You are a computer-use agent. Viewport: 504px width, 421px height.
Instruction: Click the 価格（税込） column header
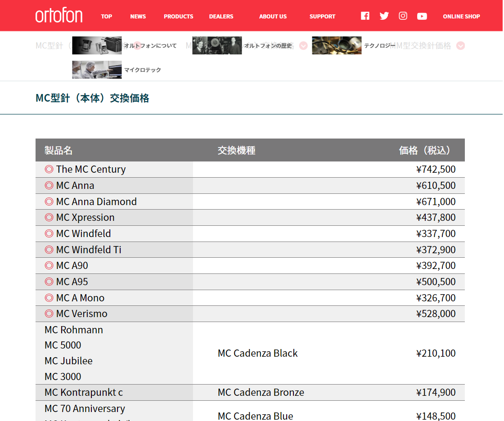(424, 150)
